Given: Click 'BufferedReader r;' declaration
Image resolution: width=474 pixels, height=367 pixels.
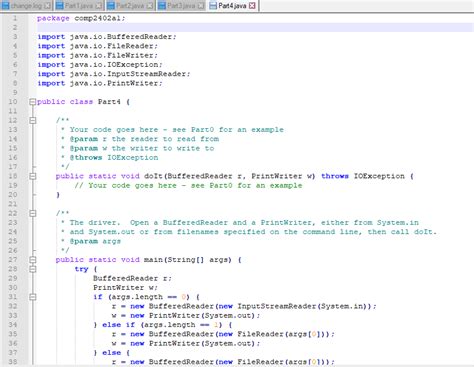Looking at the screenshot, I should (x=132, y=278).
